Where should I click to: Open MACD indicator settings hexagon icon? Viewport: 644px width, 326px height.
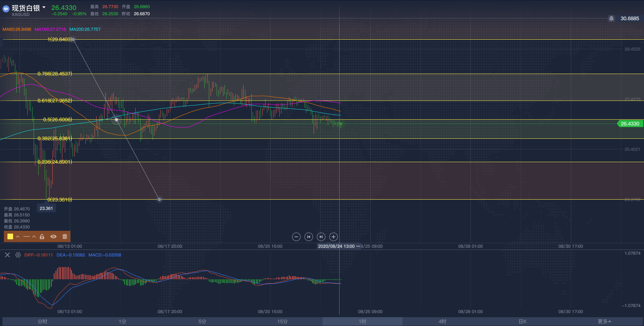pyautogui.click(x=18, y=255)
